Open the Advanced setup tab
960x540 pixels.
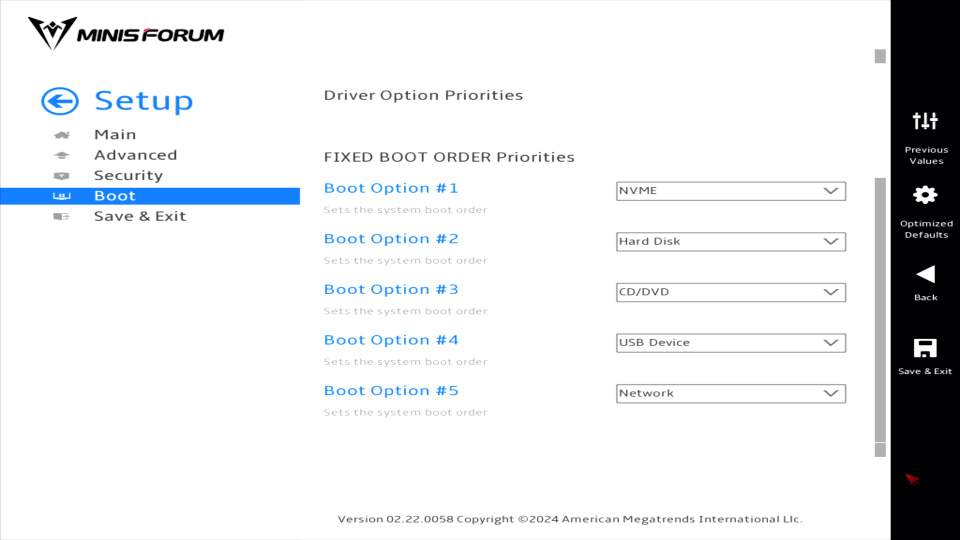135,155
